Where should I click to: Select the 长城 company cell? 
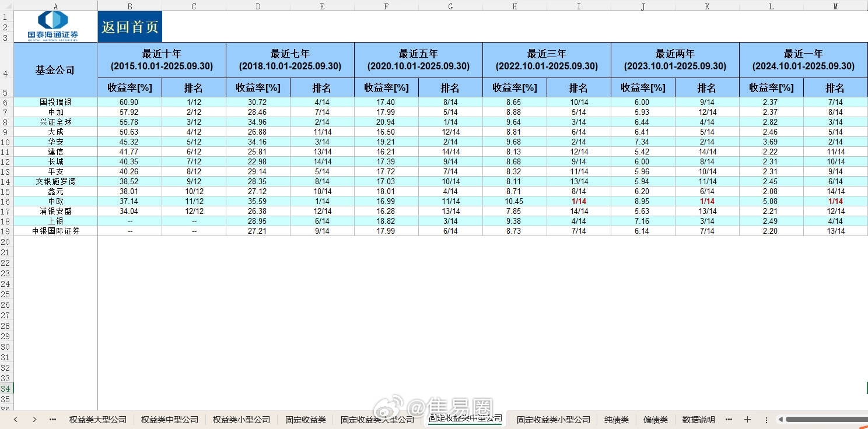[x=55, y=161]
